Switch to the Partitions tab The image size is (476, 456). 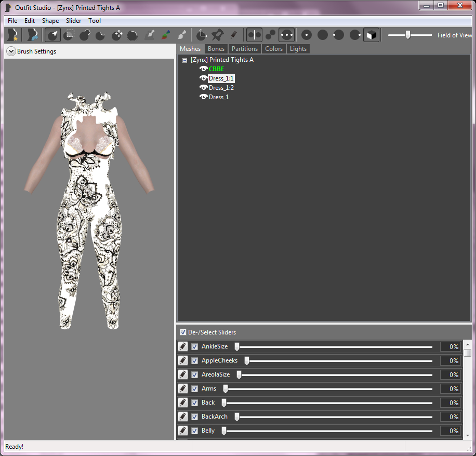tap(245, 49)
